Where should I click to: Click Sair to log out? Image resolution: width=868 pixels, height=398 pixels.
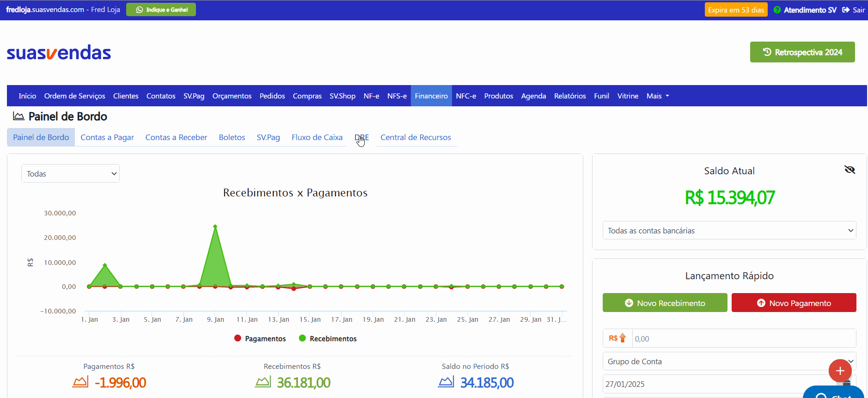[854, 10]
